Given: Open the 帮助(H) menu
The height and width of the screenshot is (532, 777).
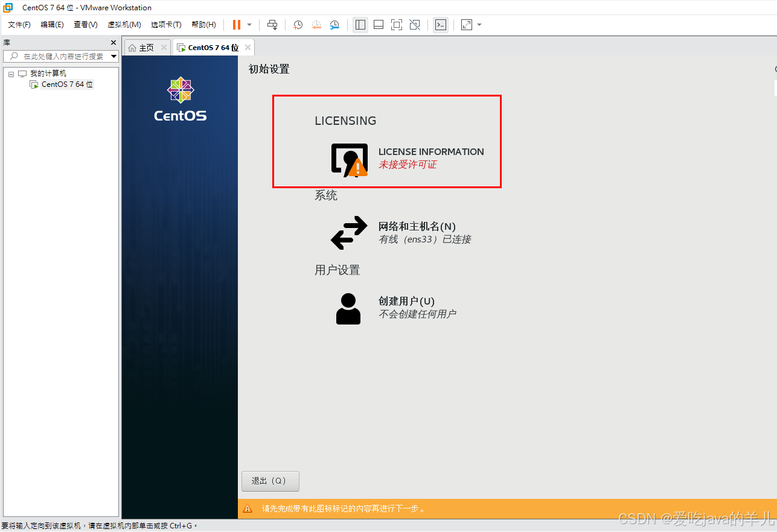Looking at the screenshot, I should (203, 25).
